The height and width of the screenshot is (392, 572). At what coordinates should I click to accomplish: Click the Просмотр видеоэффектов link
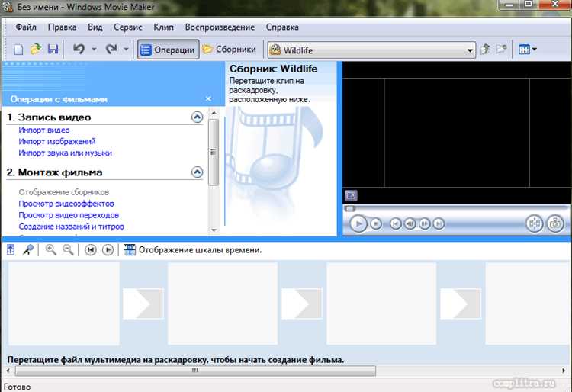[x=66, y=204]
